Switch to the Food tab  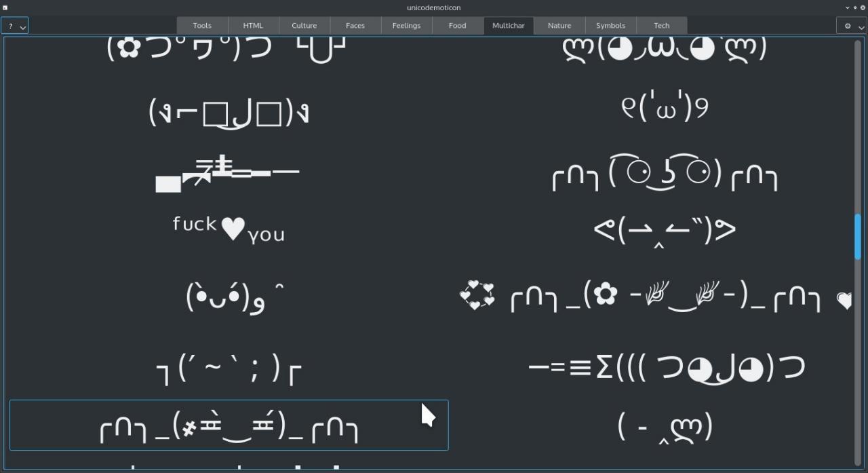458,26
